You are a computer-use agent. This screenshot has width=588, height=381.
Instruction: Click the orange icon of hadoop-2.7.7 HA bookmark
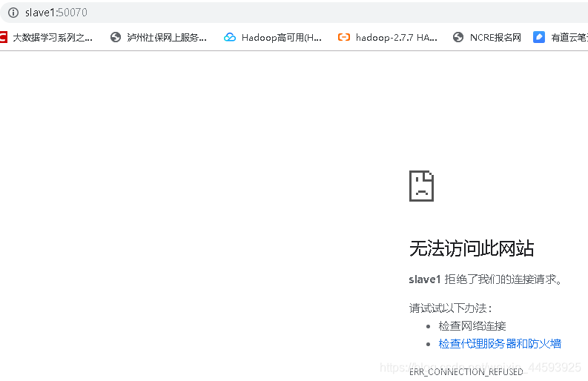tap(344, 37)
